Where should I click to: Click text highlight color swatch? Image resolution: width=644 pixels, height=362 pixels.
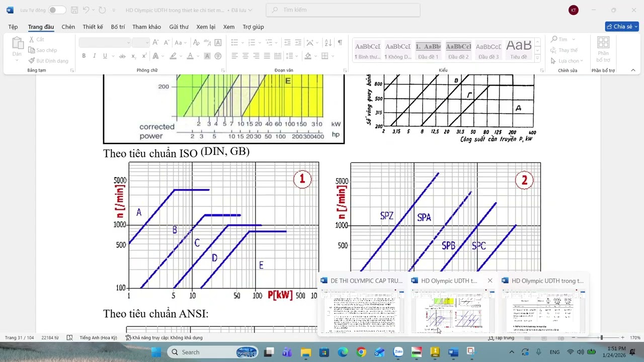pyautogui.click(x=173, y=56)
